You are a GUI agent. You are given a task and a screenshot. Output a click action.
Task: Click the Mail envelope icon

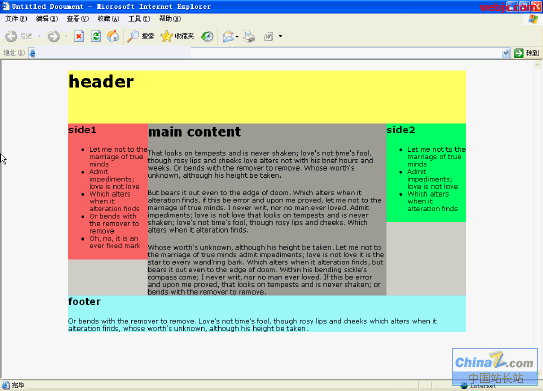(x=228, y=36)
